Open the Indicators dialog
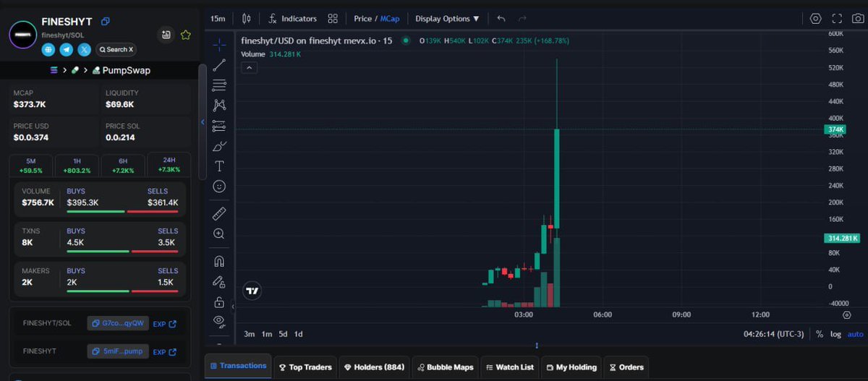Viewport: 868px width, 381px height. click(x=292, y=19)
